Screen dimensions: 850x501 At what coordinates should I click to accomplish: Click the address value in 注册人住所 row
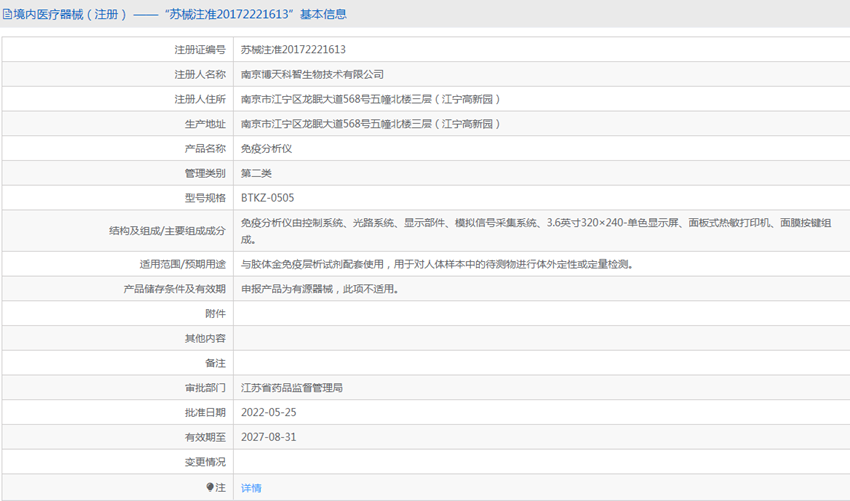(x=370, y=99)
